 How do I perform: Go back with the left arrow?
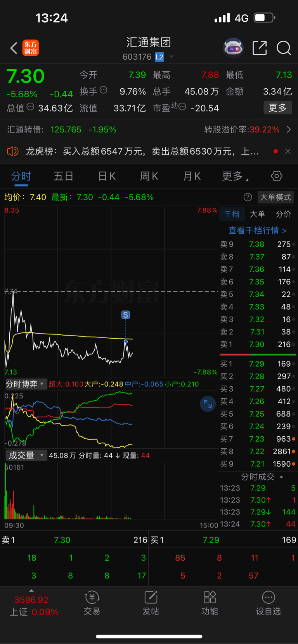14,48
